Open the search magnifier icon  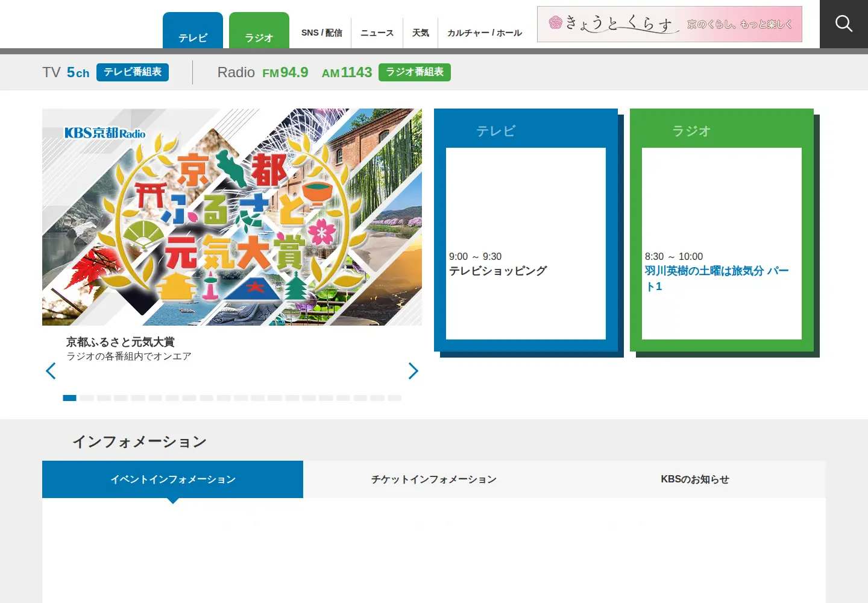tap(844, 24)
